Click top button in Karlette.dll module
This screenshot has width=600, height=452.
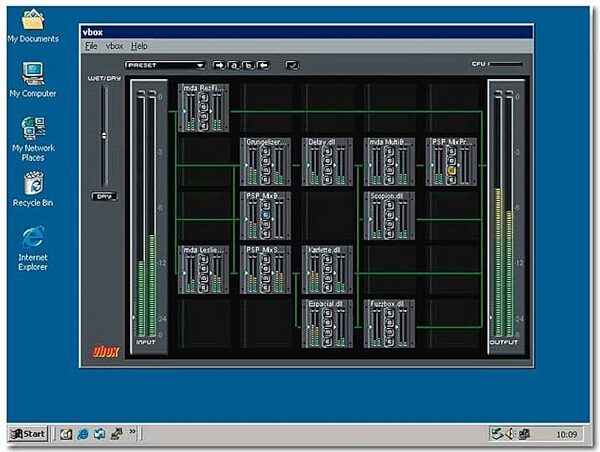328,260
